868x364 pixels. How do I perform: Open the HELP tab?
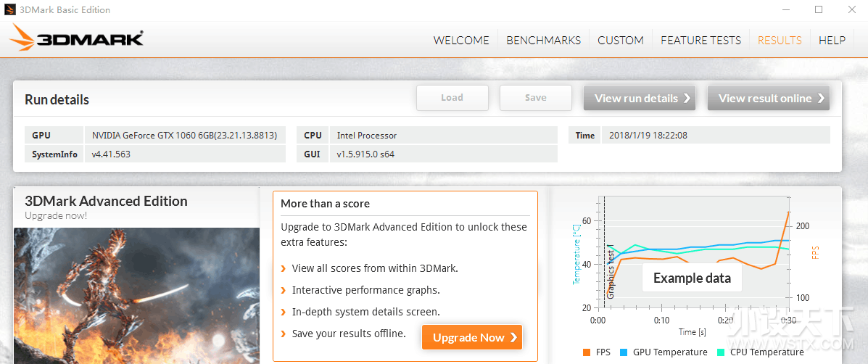tap(832, 40)
